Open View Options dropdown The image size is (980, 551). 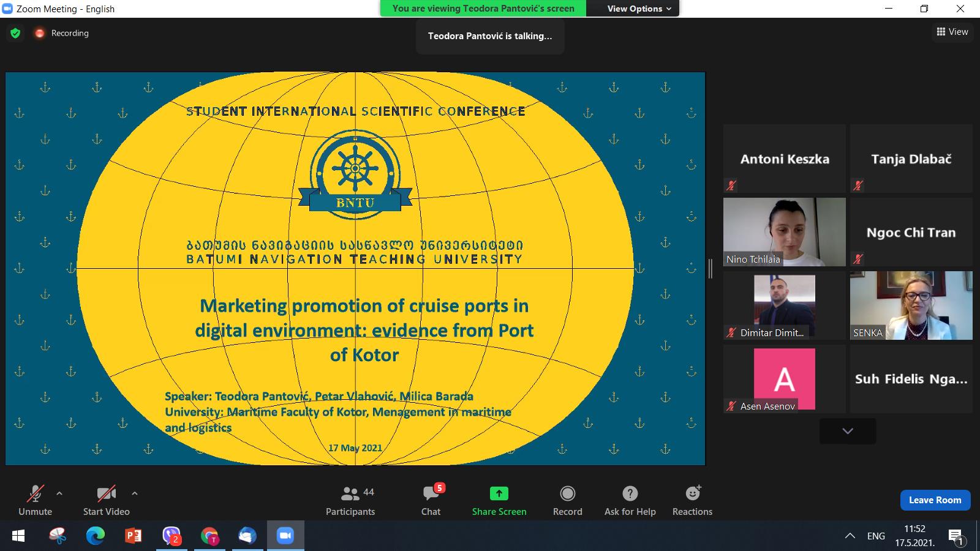pyautogui.click(x=639, y=9)
